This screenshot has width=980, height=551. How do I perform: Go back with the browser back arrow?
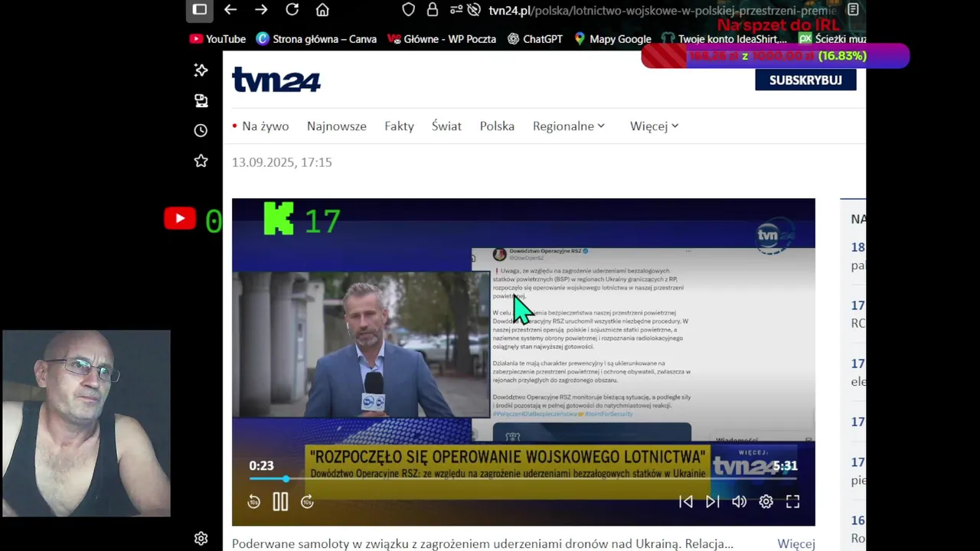click(230, 9)
